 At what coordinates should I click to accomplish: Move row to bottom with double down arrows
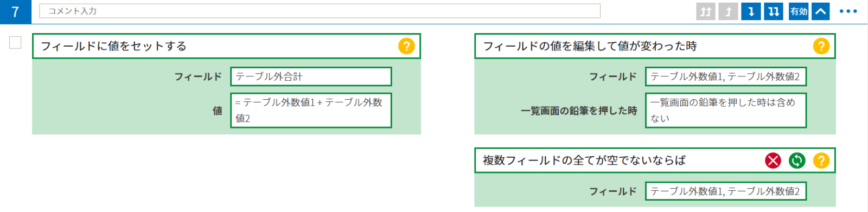click(774, 11)
